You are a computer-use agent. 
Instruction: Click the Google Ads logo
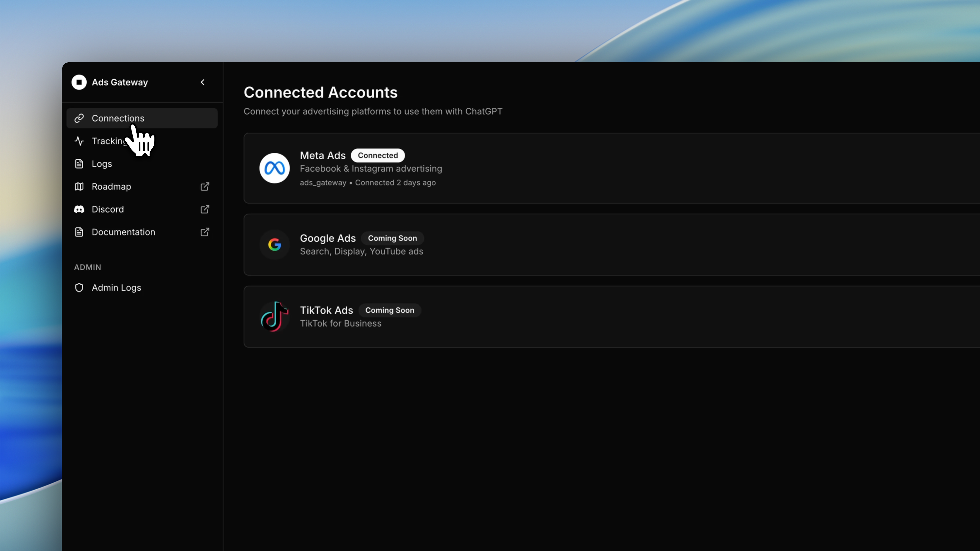[274, 245]
